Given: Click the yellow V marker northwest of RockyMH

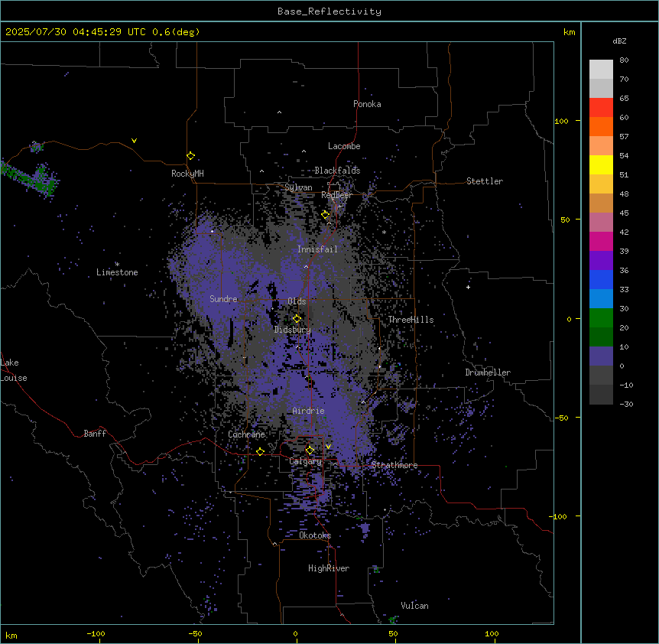Looking at the screenshot, I should pos(134,141).
